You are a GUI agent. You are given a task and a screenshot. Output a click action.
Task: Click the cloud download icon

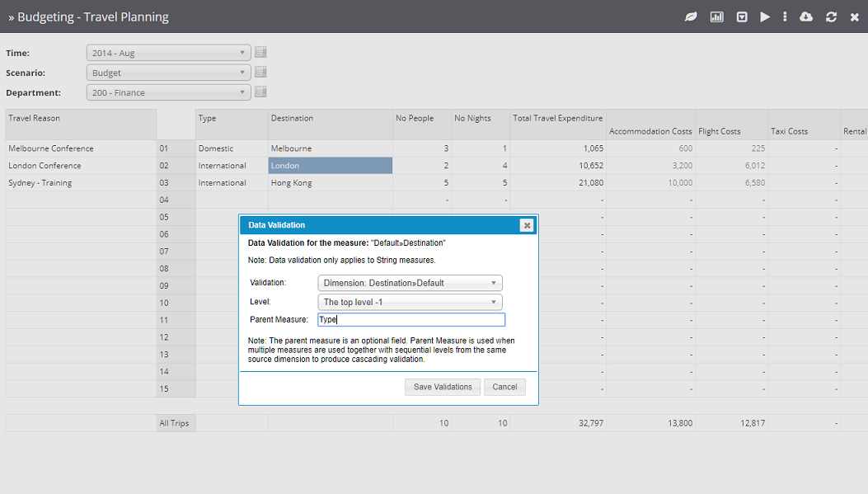[x=807, y=16]
